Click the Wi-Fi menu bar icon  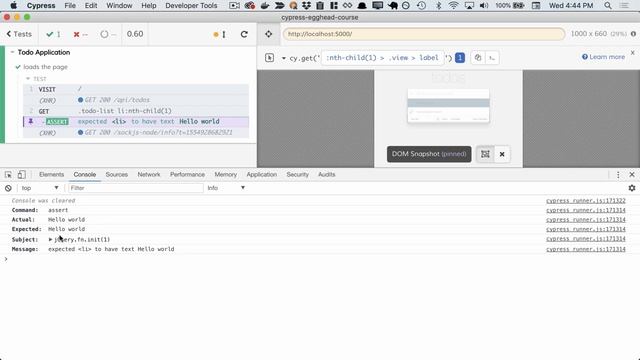coord(453,6)
